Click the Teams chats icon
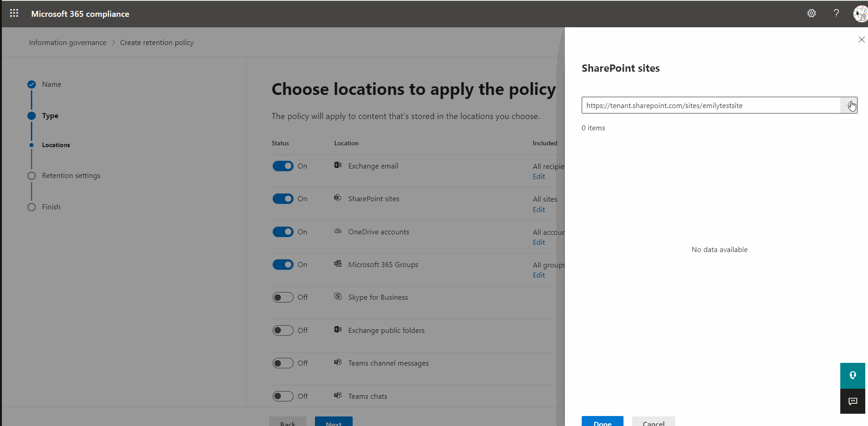 click(338, 396)
